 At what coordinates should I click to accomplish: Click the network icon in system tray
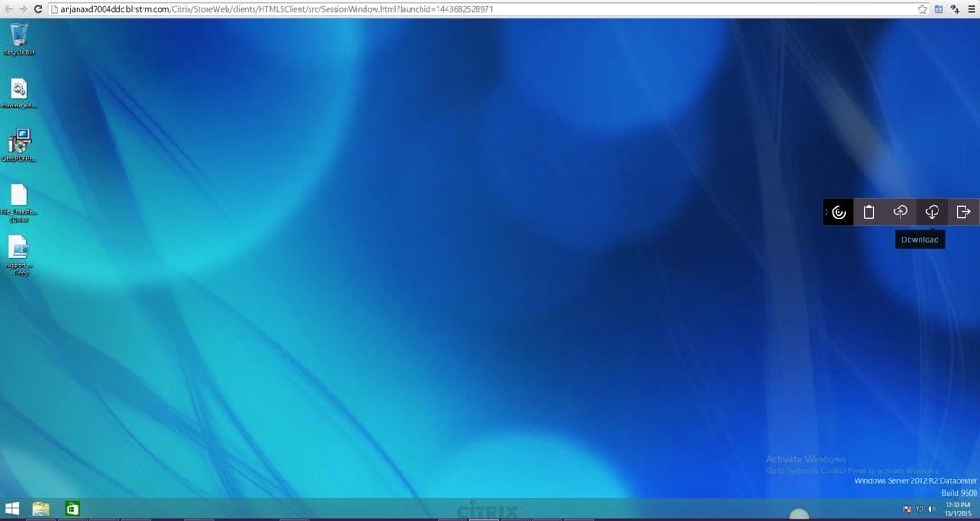(920, 510)
